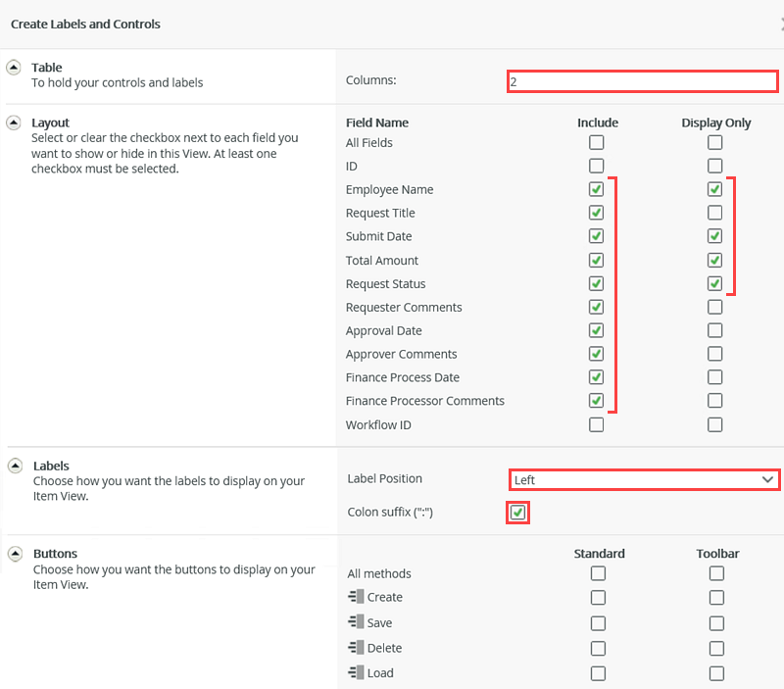Check the Include box for ID

point(596,166)
